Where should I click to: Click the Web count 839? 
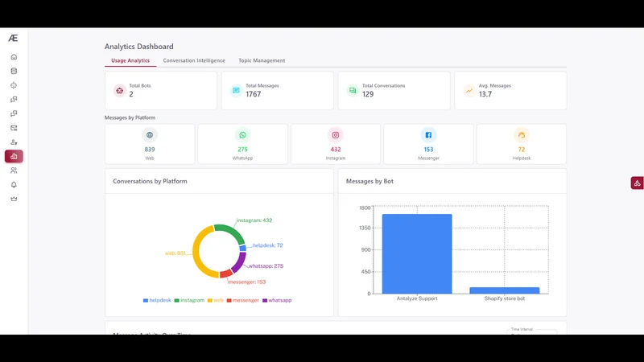coord(150,150)
